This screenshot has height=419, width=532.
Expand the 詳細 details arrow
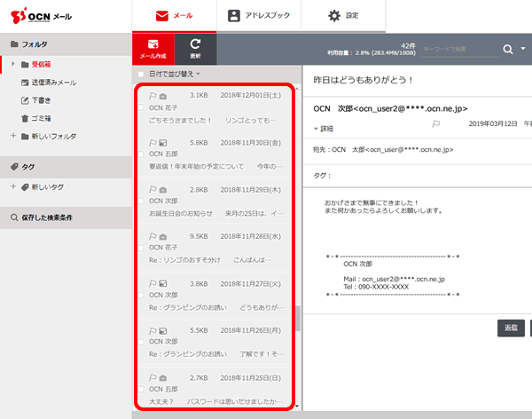(x=316, y=129)
